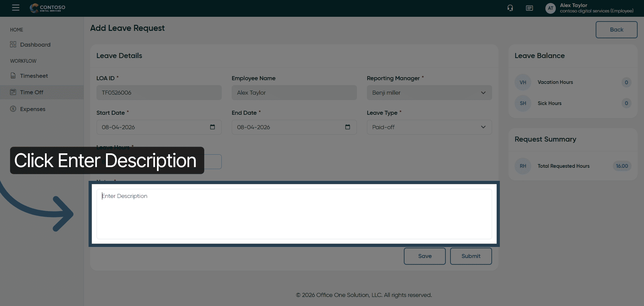The width and height of the screenshot is (644, 306).
Task: Open the messages chat icon
Action: pos(529,8)
